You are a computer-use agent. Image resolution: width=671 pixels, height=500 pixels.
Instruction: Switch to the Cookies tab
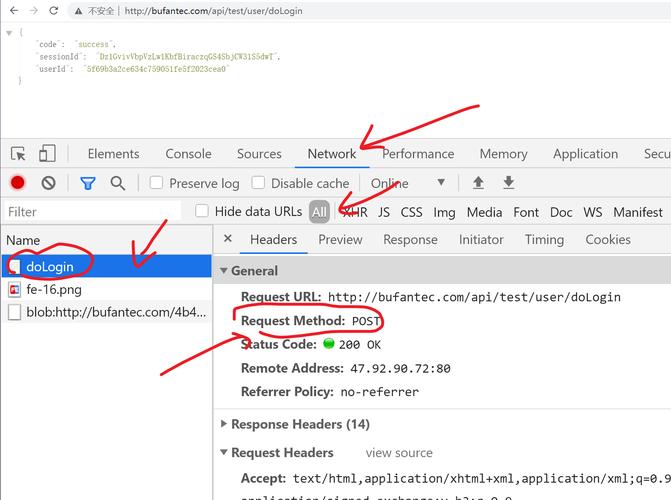tap(608, 239)
